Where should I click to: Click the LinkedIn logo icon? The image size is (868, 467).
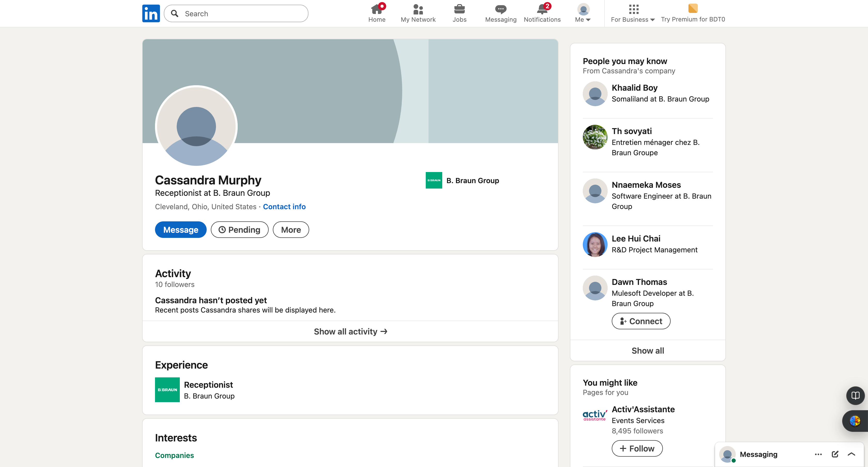pyautogui.click(x=151, y=13)
